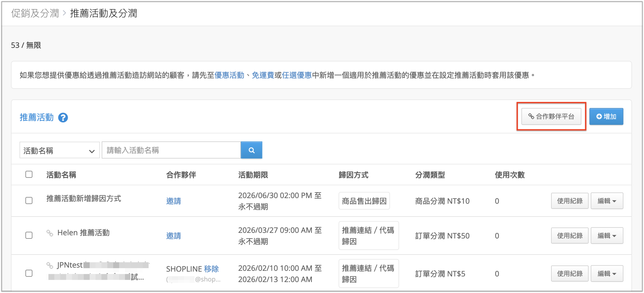
Task: Expand 編輯 dropdown for JPNtest campaign
Action: coord(607,273)
